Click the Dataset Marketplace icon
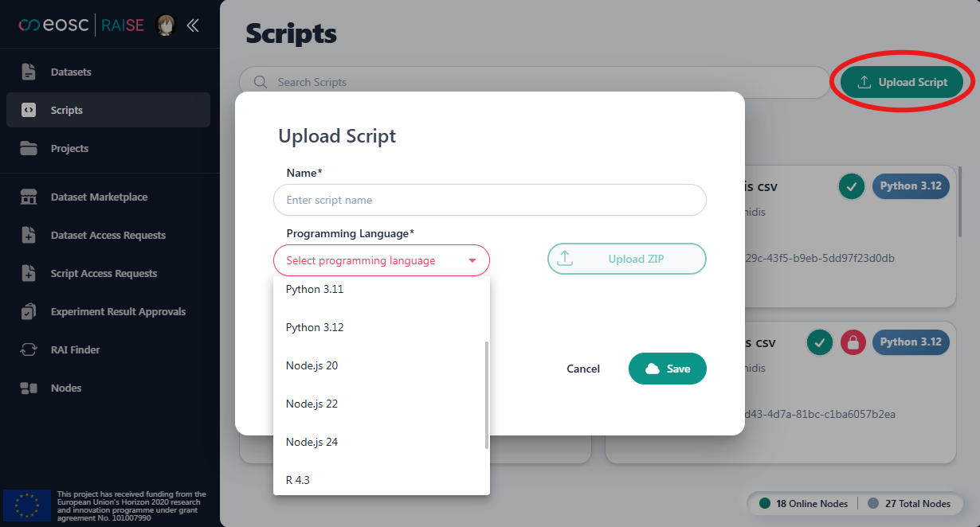This screenshot has height=527, width=980. click(29, 197)
